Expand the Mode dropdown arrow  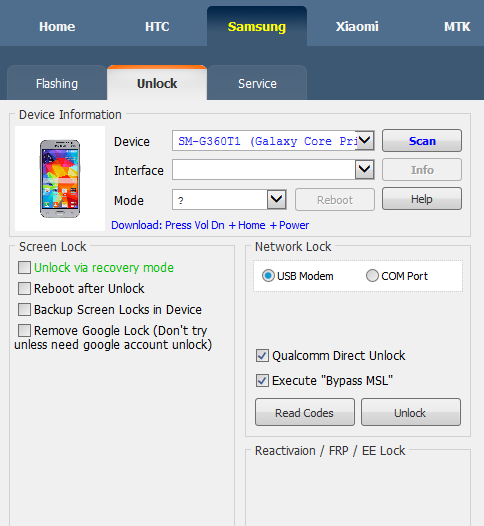(x=276, y=200)
